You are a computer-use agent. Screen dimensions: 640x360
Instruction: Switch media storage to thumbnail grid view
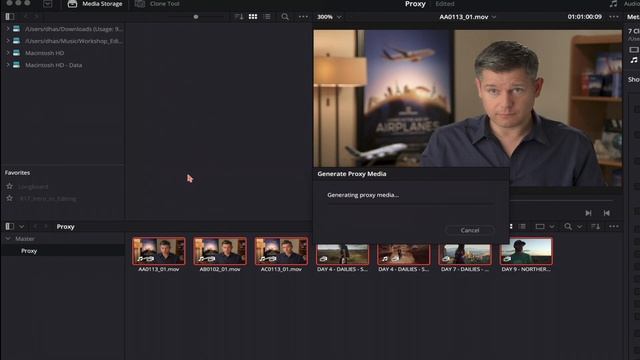[253, 17]
